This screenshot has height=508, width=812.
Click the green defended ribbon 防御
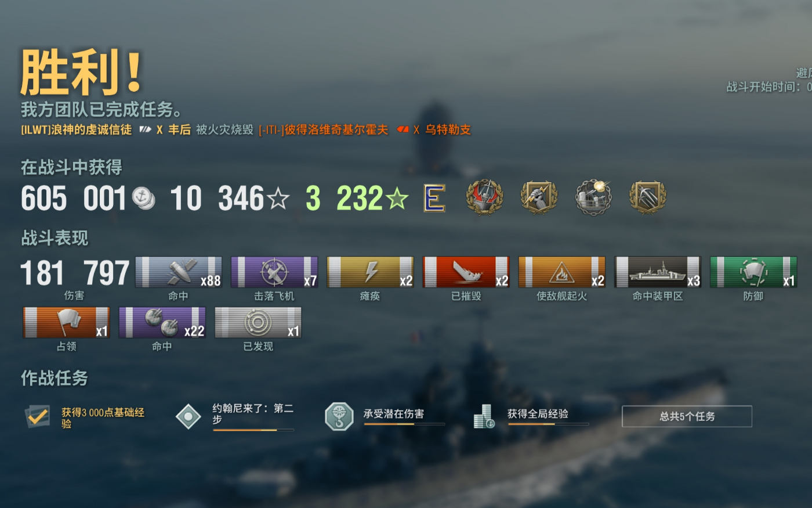pos(753,272)
